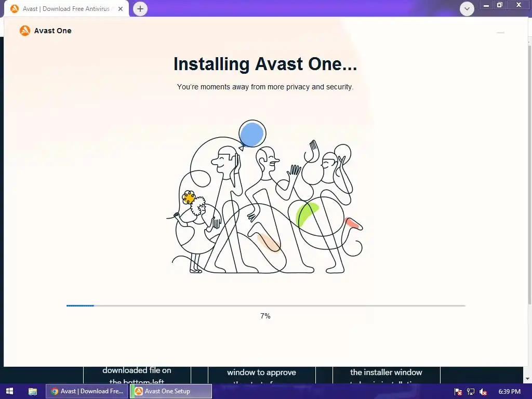532x399 pixels.
Task: Open the network status tray icon
Action: pos(471,392)
